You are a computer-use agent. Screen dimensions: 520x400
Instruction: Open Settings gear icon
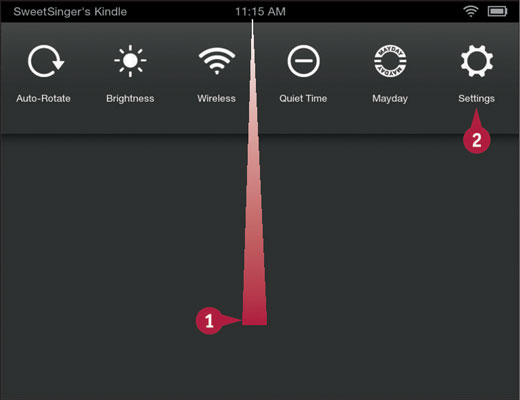(x=477, y=61)
